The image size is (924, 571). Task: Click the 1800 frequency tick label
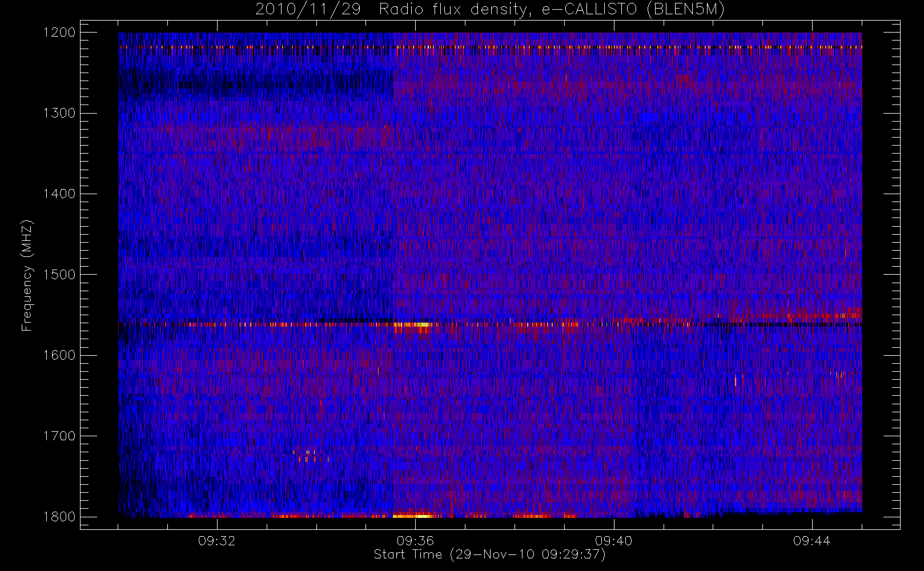pos(59,517)
